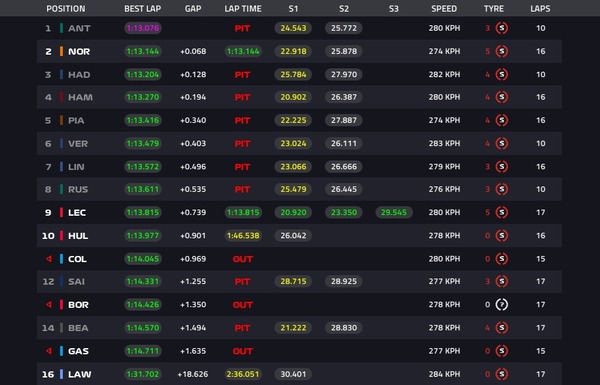Click the soft tyre icon in LAW row
The height and width of the screenshot is (385, 600).
click(502, 374)
